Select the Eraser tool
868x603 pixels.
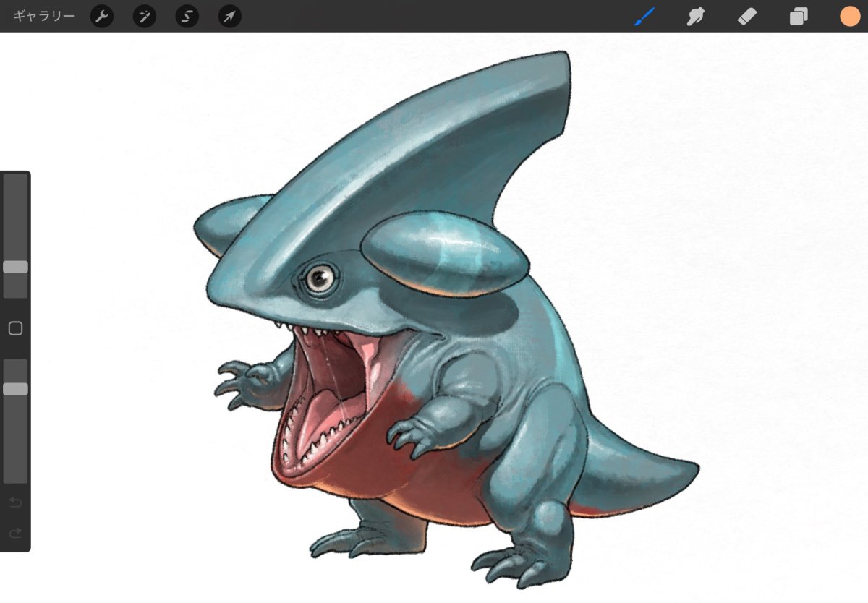(x=747, y=16)
